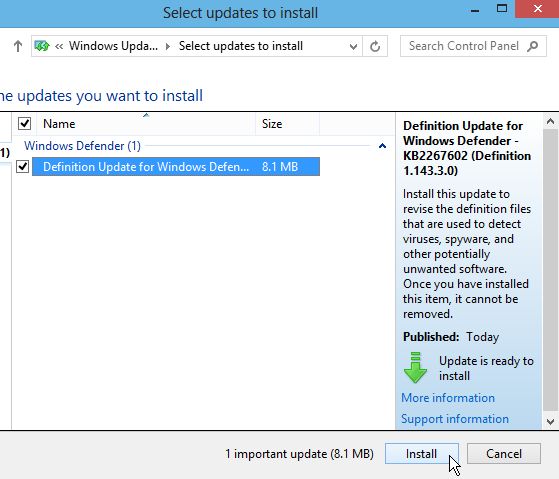Click the details pane vertical scrollbar thumb
This screenshot has height=479, width=559.
pos(550,270)
